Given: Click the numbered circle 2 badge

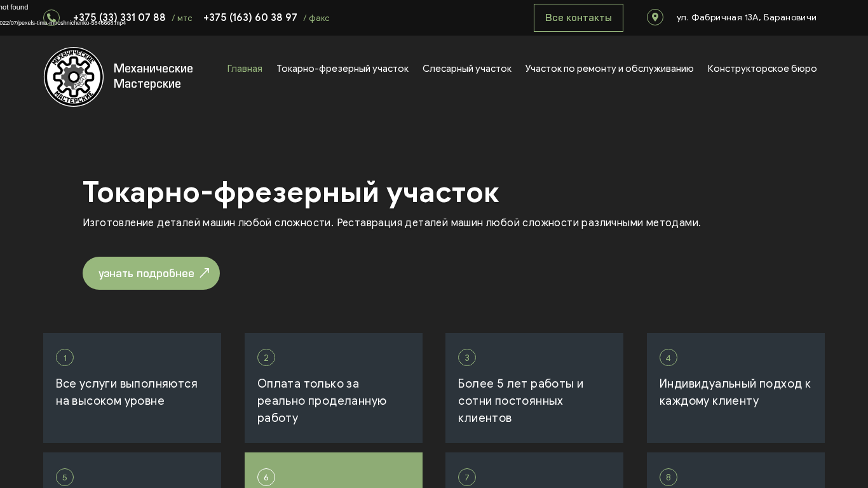Looking at the screenshot, I should click(266, 358).
